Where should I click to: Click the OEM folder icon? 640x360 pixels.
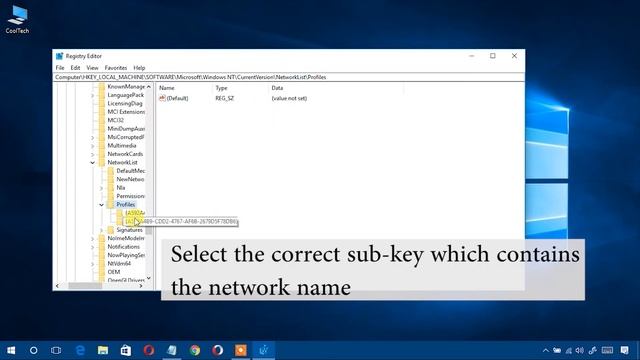point(102,272)
